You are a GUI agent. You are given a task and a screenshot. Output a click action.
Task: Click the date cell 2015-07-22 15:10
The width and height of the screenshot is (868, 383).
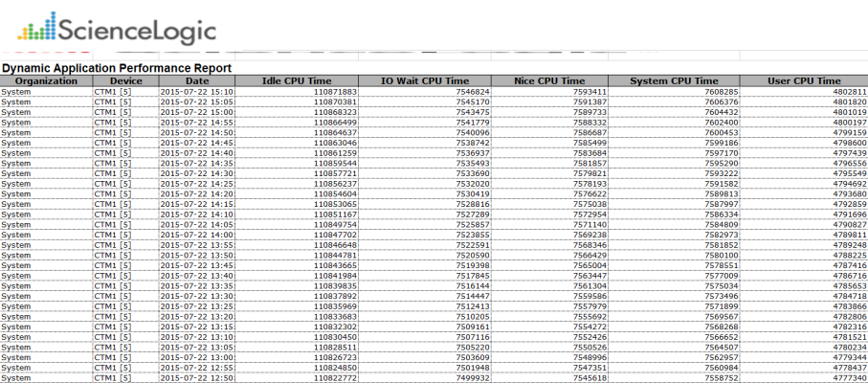point(197,91)
